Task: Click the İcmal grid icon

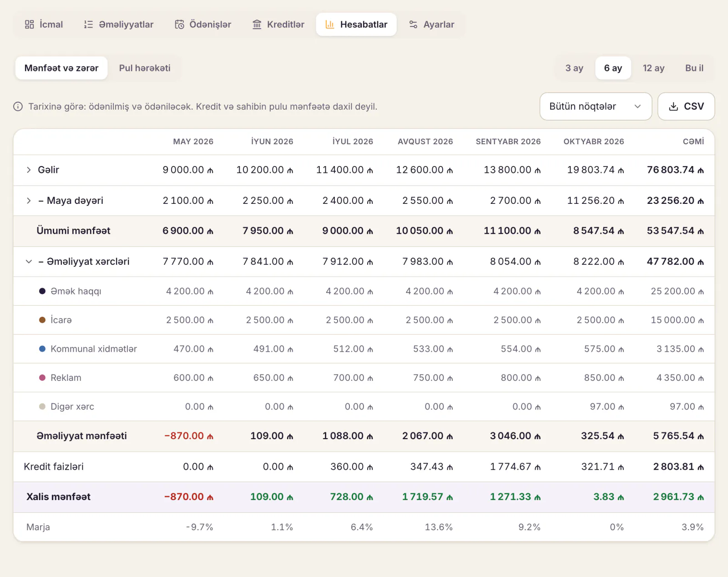Action: pyautogui.click(x=30, y=25)
